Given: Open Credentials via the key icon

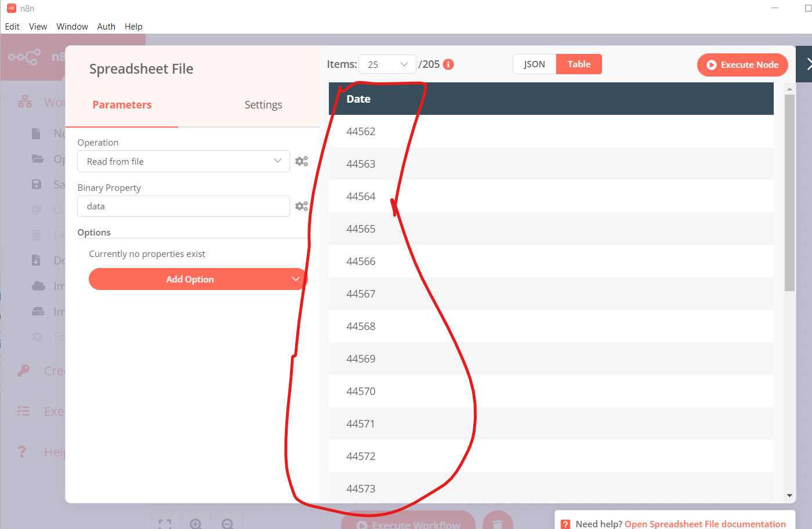Looking at the screenshot, I should 24,371.
